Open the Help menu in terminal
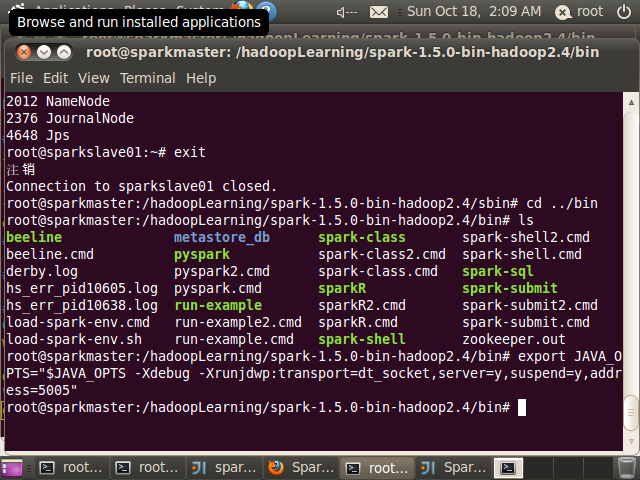 pyautogui.click(x=201, y=78)
